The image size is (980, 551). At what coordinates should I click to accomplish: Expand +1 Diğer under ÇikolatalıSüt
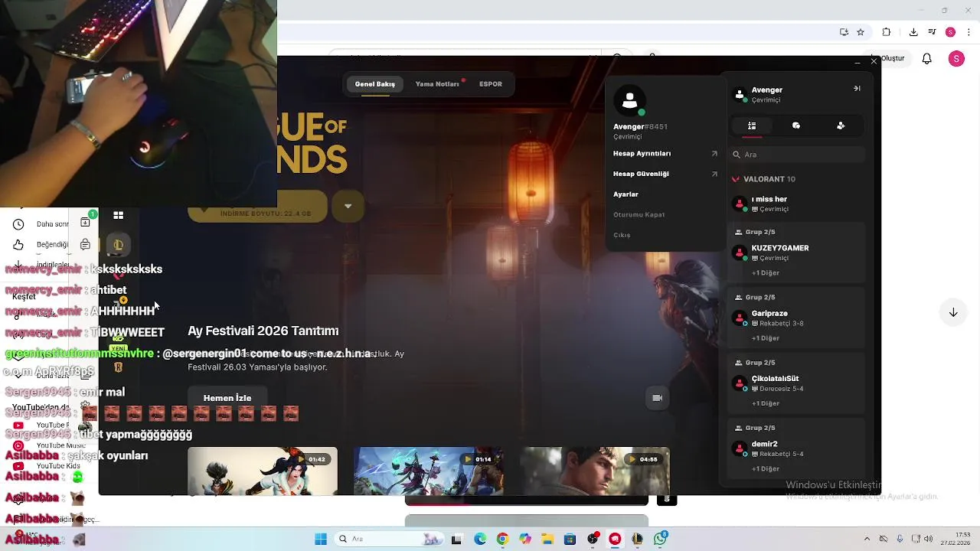(766, 403)
